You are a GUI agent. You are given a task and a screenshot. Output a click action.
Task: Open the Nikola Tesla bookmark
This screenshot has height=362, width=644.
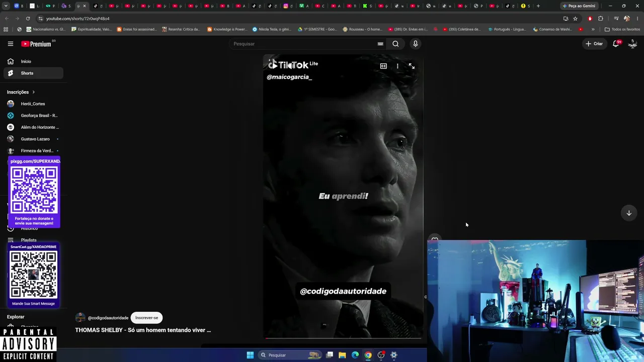coord(272,29)
